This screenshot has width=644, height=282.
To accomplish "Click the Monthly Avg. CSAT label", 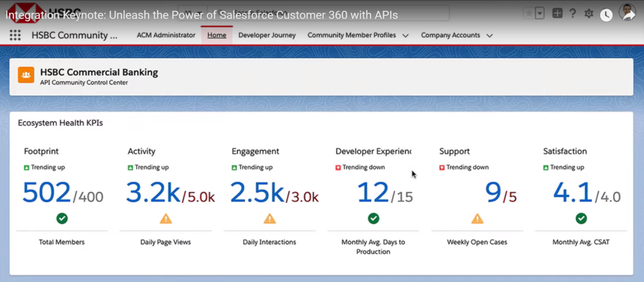I will coord(581,242).
